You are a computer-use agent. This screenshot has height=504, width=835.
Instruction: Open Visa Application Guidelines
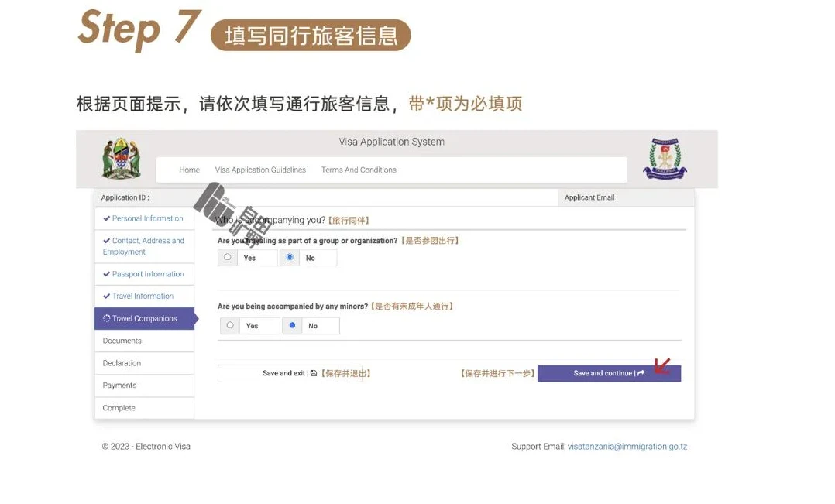[260, 170]
